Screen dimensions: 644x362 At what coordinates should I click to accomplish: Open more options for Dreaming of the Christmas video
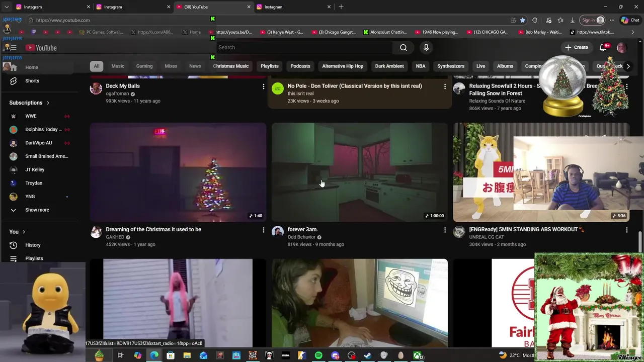[263, 230]
